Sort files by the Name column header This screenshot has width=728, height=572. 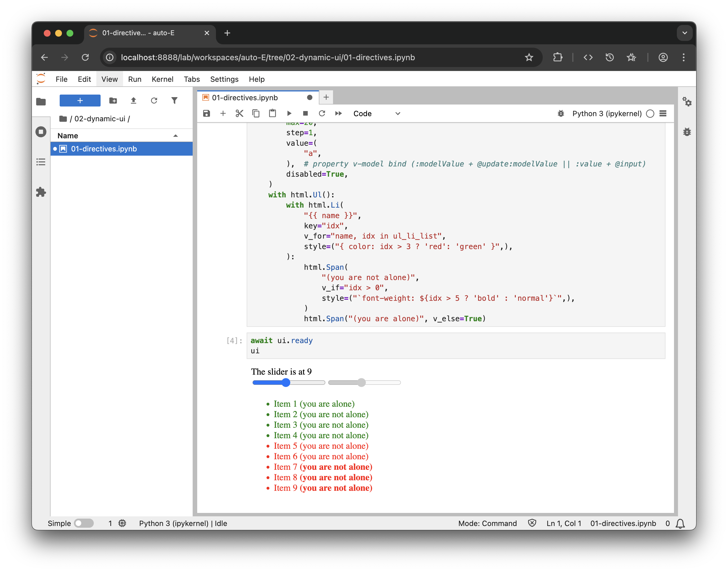coord(121,136)
